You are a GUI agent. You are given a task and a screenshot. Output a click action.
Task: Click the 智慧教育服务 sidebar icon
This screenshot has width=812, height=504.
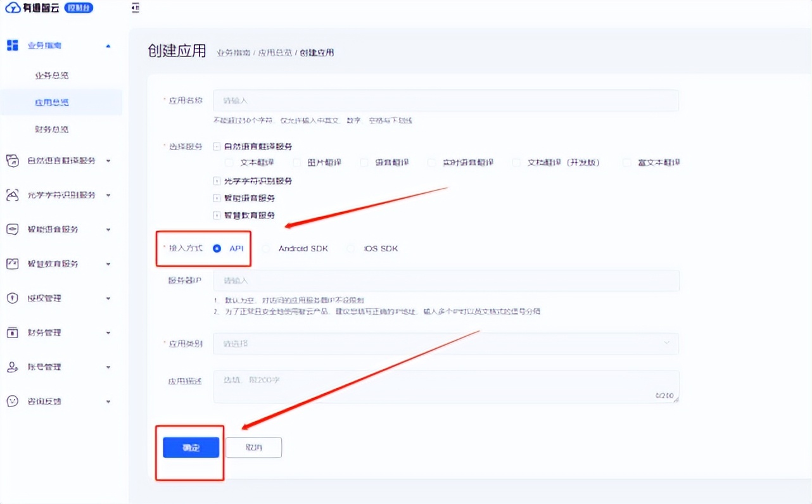pos(12,263)
